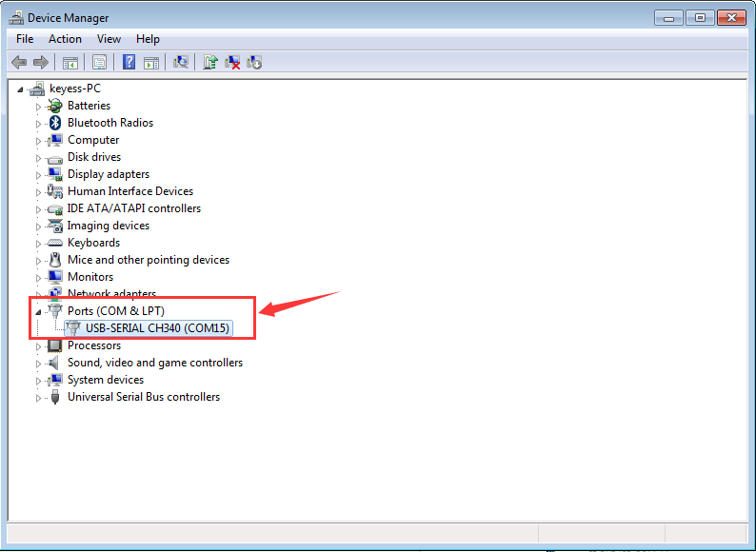Toggle the Show/Hide Console Tree icon
The width and height of the screenshot is (756, 552).
(x=70, y=62)
